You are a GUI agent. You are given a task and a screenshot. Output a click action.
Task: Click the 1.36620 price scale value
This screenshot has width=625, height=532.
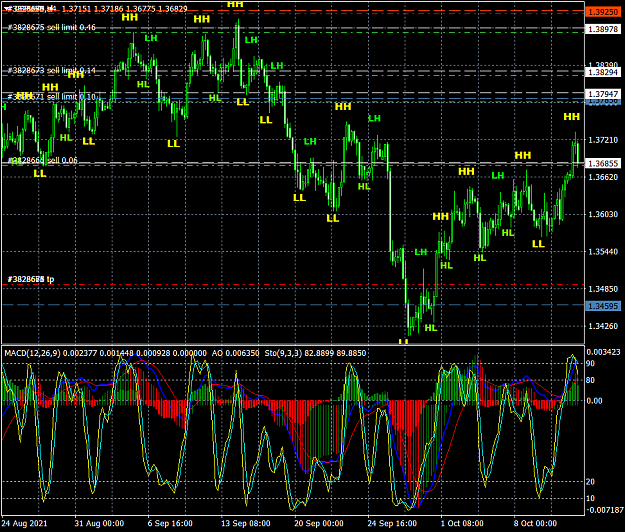(603, 177)
